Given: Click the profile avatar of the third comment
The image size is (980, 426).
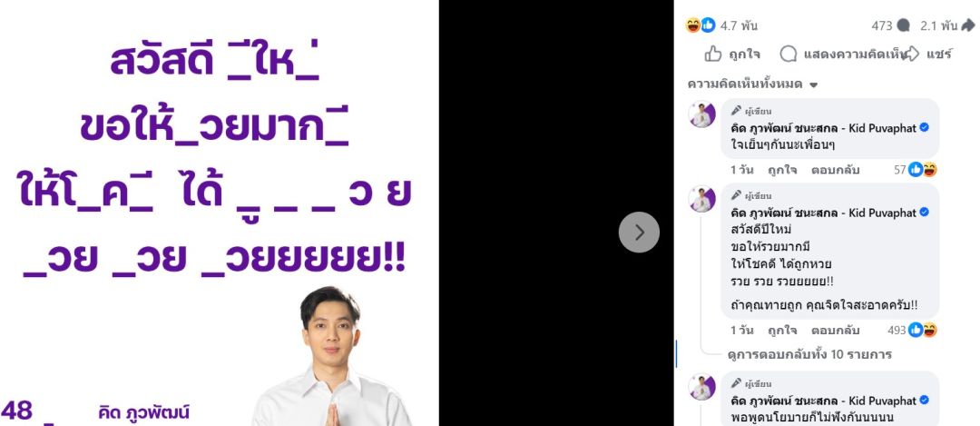Looking at the screenshot, I should coord(701,387).
